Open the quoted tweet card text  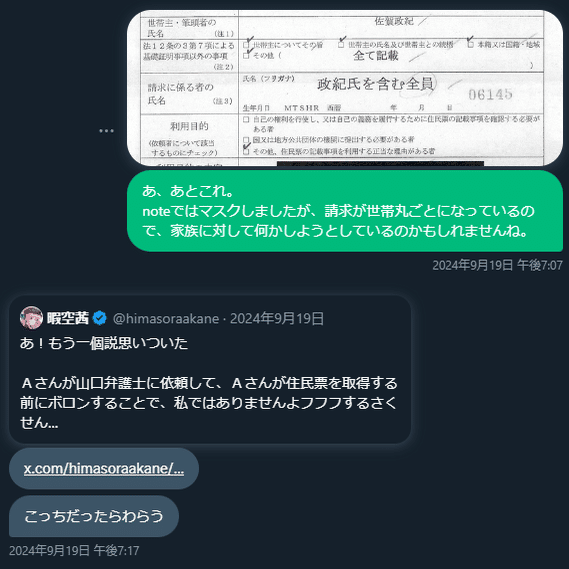pyautogui.click(x=209, y=383)
